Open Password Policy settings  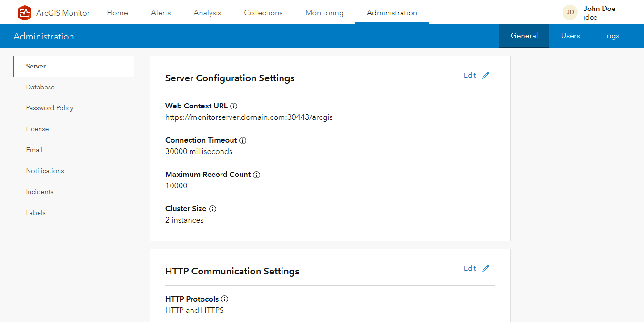click(x=50, y=108)
